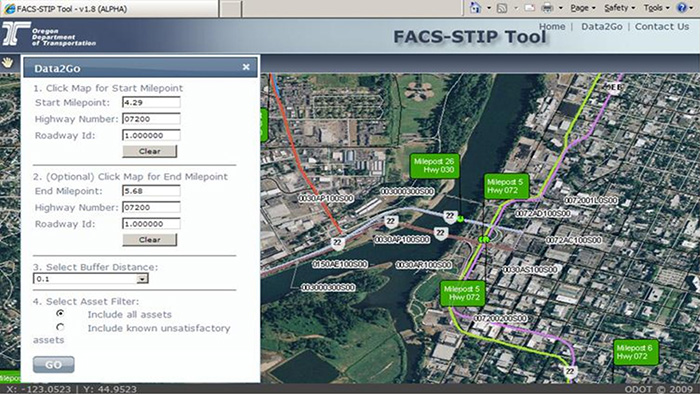This screenshot has height=394, width=700.
Task: Click the green point on the bridge
Action: point(460,219)
